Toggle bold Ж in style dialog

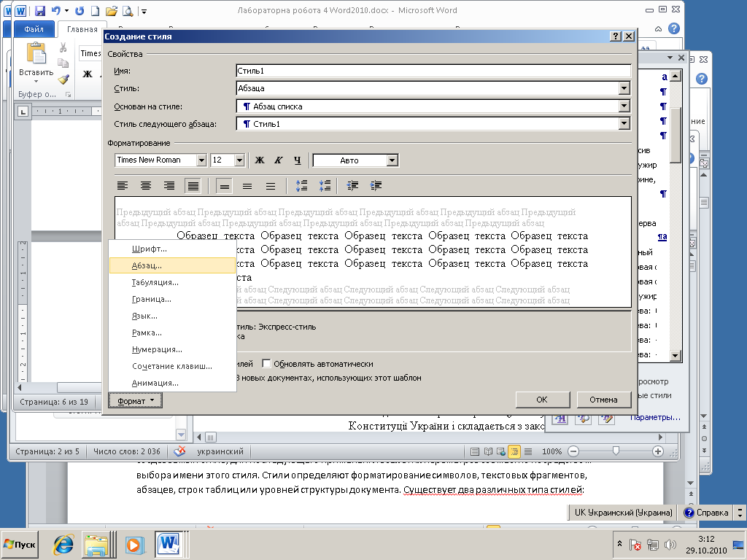pos(260,160)
